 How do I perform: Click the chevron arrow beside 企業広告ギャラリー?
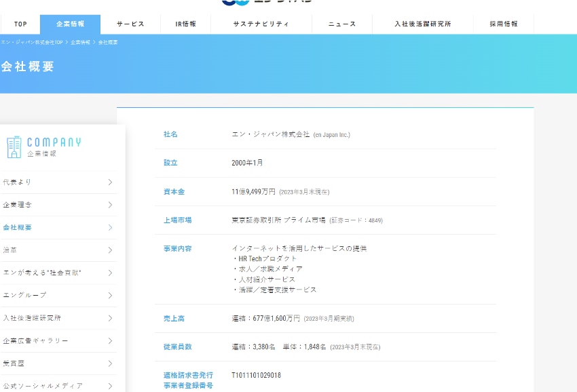pos(110,341)
